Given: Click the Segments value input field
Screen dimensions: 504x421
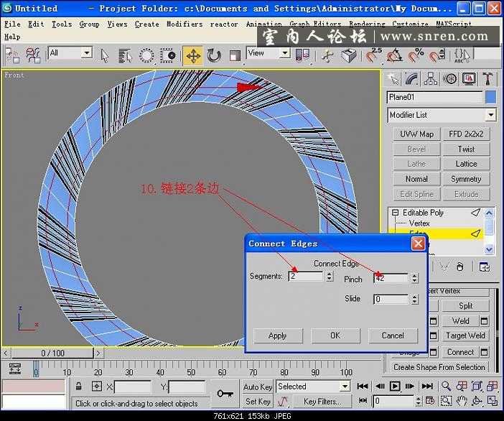Looking at the screenshot, I should [305, 277].
